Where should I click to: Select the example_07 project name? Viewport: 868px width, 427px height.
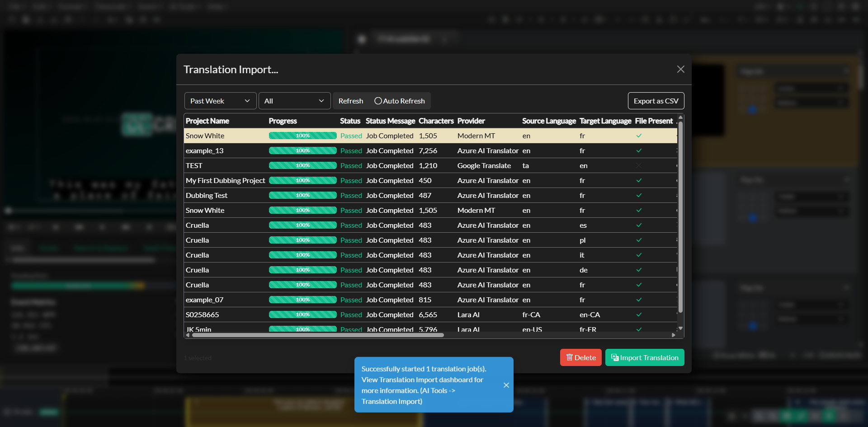204,300
